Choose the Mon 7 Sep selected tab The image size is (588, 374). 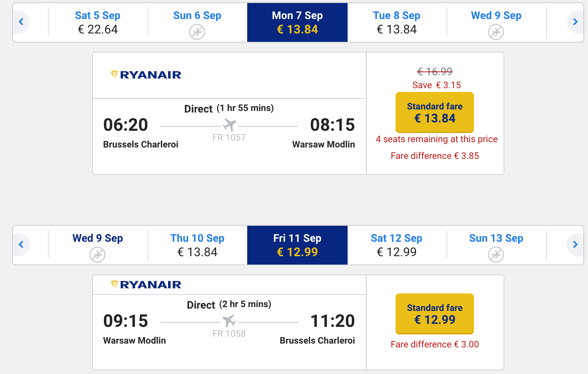297,22
